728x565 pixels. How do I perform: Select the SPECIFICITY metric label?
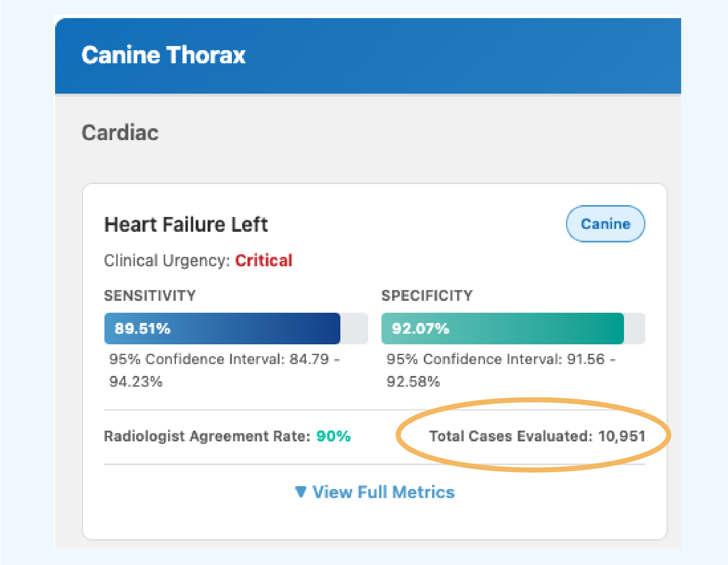(x=427, y=295)
